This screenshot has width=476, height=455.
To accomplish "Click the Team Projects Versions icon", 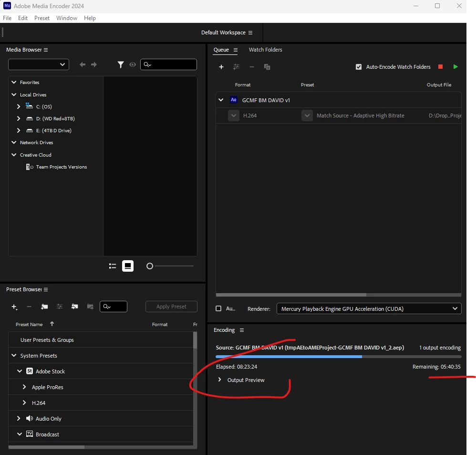I will tap(30, 167).
